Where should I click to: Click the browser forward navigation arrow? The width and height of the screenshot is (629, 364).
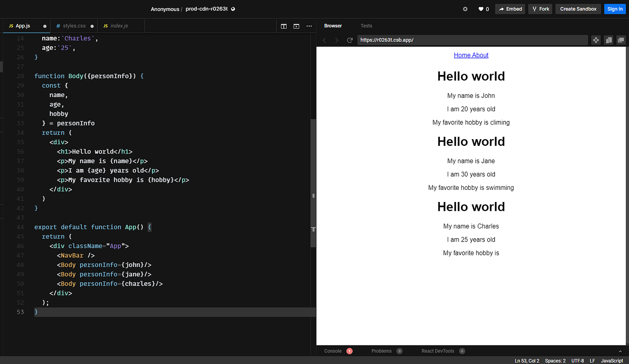click(x=337, y=40)
